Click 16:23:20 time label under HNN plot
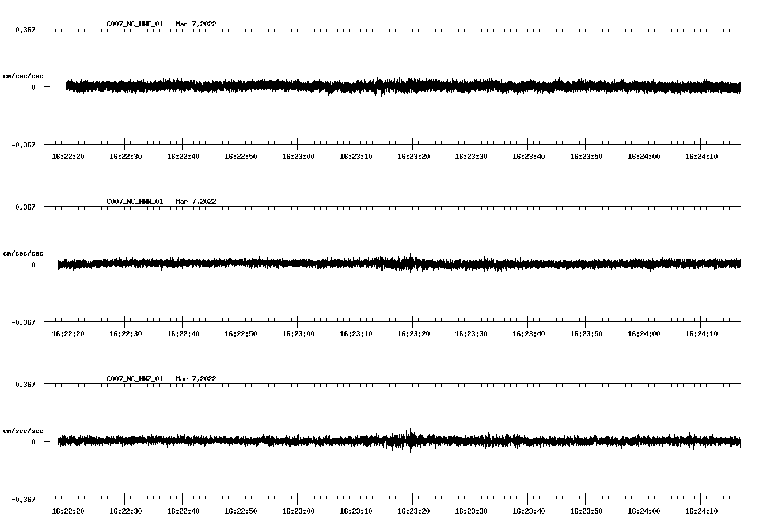 413,333
